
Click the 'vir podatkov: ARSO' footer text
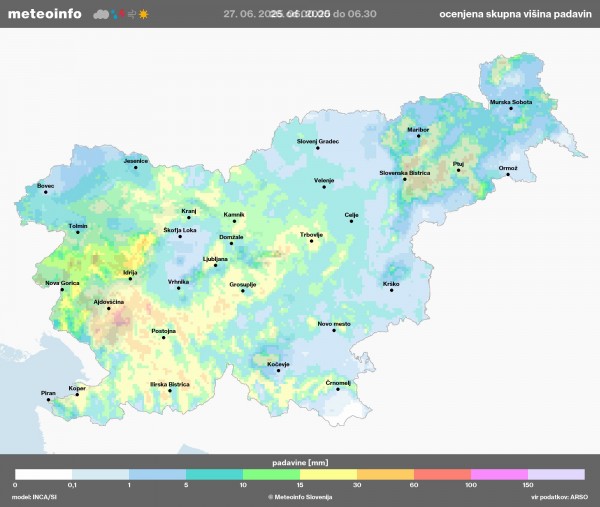[559, 497]
